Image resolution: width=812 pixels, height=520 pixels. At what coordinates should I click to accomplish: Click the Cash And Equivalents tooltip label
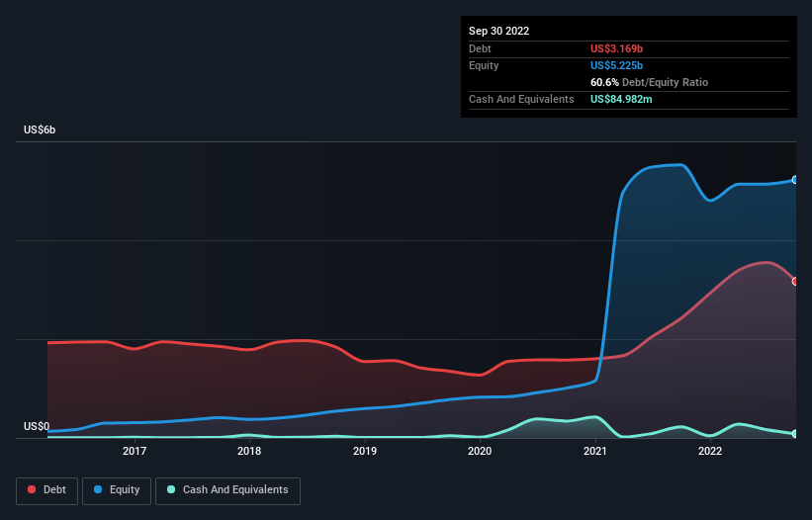click(x=521, y=99)
